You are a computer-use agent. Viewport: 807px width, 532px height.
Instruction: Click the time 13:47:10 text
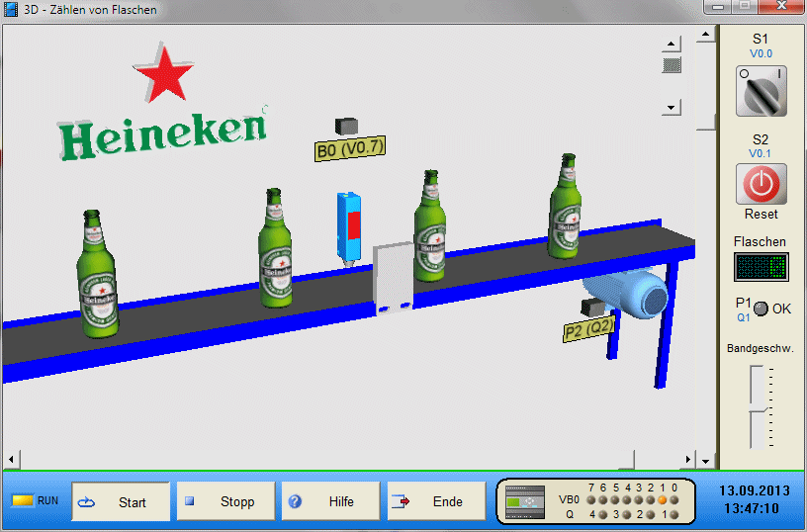pyautogui.click(x=752, y=509)
